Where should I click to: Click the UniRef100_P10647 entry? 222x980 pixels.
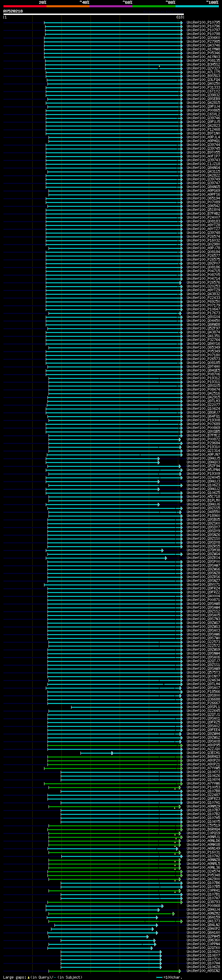tap(203, 309)
